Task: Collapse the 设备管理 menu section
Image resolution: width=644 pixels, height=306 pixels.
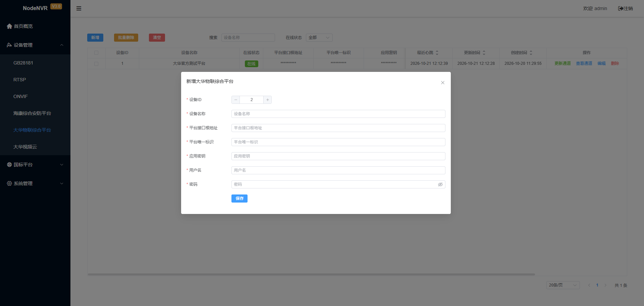Action: pos(35,45)
